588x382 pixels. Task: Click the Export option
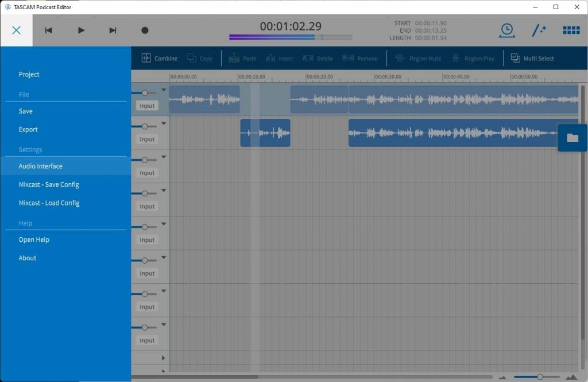point(28,129)
